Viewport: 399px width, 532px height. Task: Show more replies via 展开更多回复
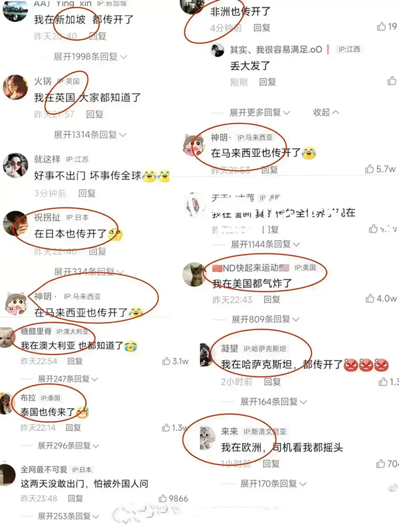click(x=260, y=112)
